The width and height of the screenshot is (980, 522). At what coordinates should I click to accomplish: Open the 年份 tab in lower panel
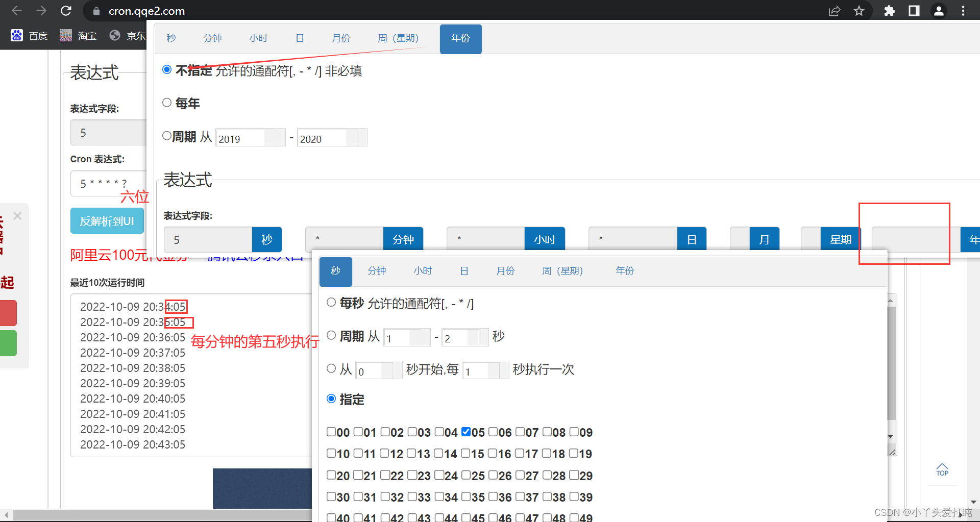[625, 271]
